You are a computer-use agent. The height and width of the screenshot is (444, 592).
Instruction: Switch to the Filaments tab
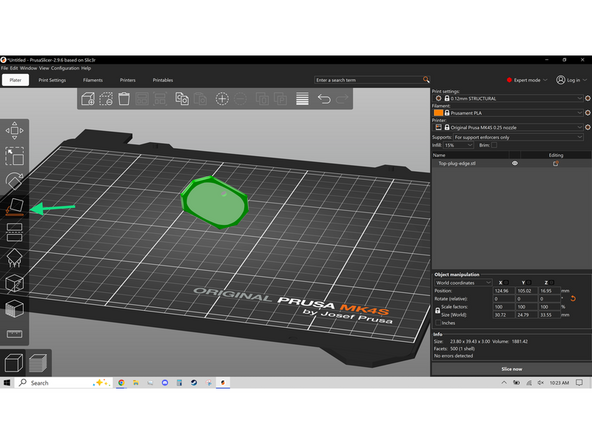click(93, 80)
